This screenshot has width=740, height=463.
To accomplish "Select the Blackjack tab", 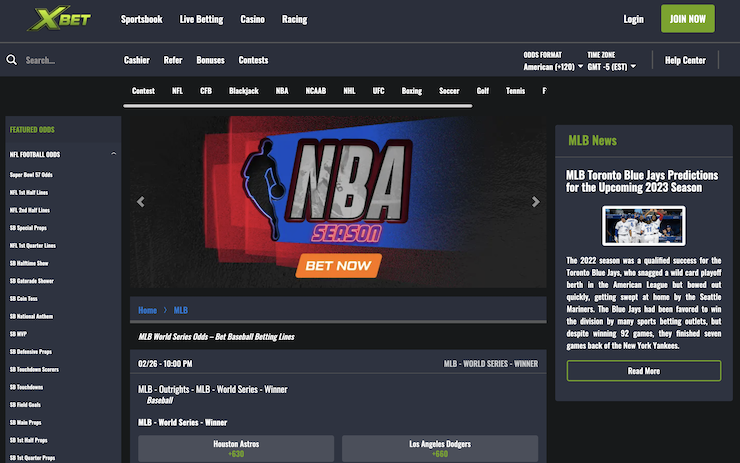I will click(x=244, y=91).
